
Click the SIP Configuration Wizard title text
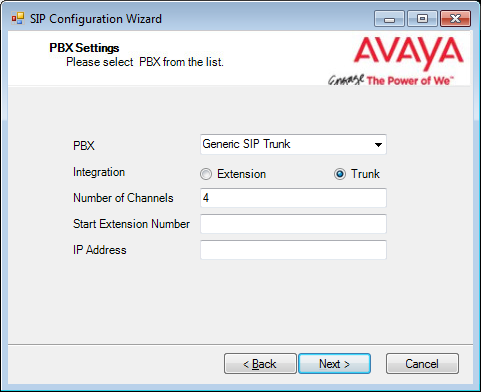pyautogui.click(x=96, y=19)
